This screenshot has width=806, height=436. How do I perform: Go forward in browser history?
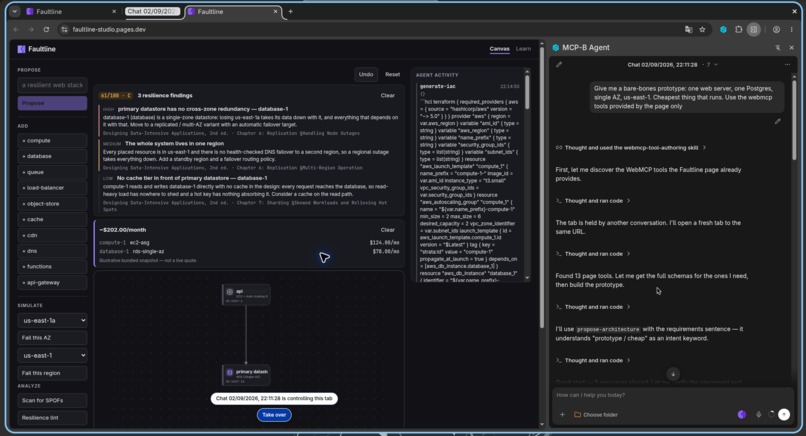[x=31, y=29]
